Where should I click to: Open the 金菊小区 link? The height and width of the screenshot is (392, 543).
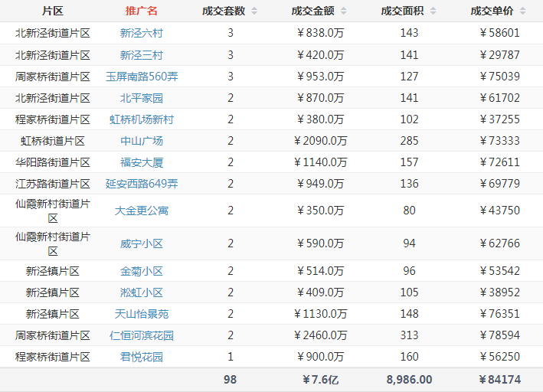point(141,271)
